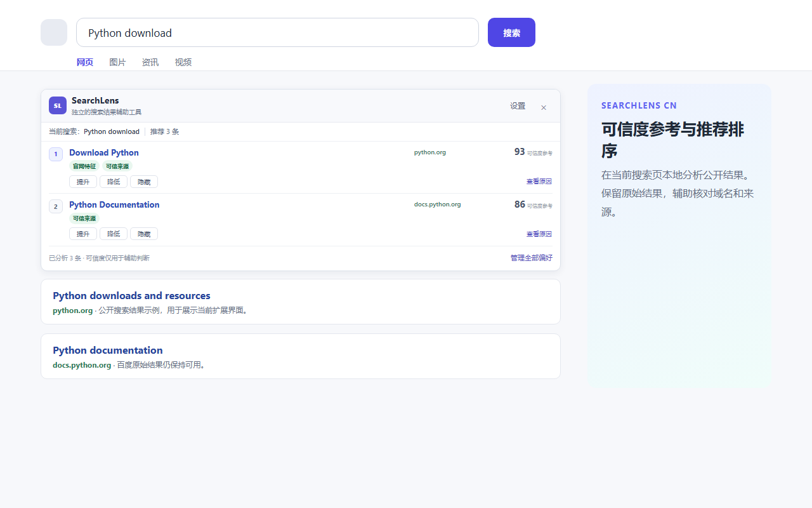
Task: Click 可信来源 tag under Download Python
Action: point(117,166)
